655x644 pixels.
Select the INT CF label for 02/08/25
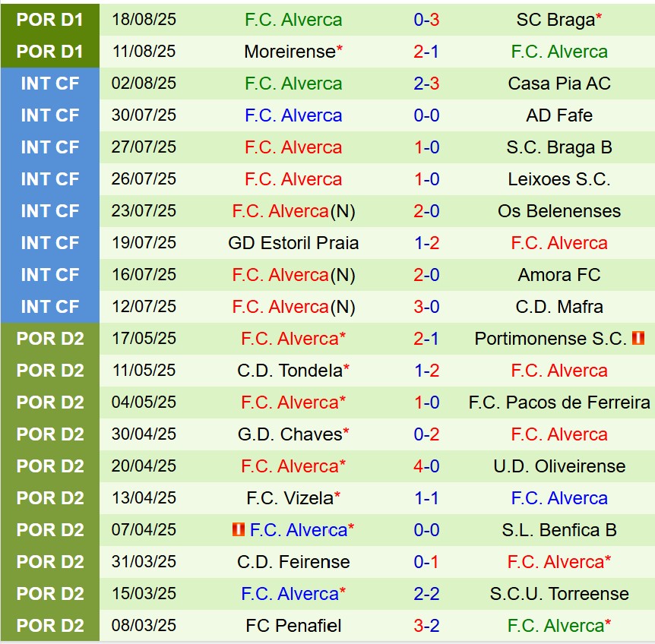pyautogui.click(x=50, y=84)
